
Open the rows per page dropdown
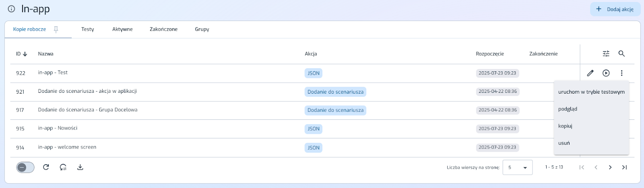point(518,167)
